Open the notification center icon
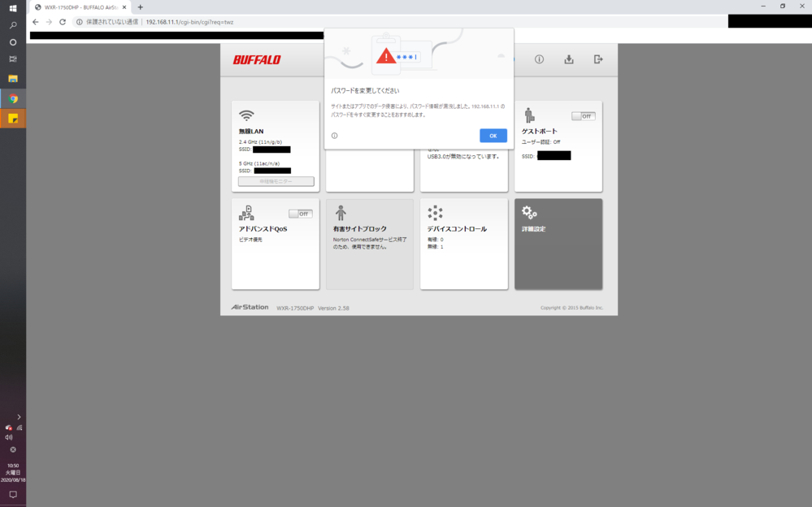812x507 pixels. pyautogui.click(x=13, y=495)
